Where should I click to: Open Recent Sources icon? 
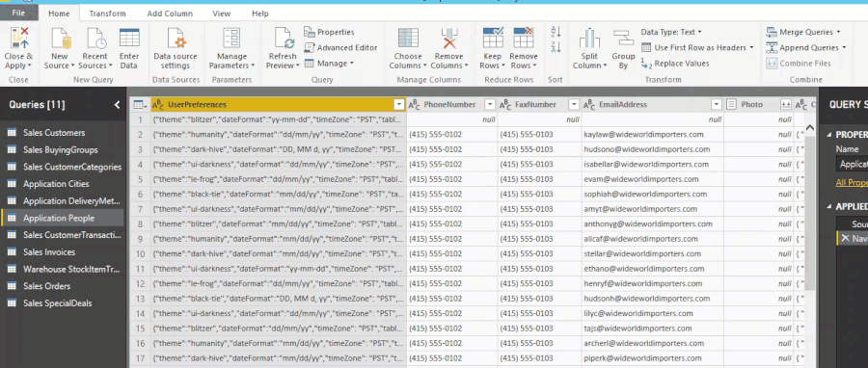pos(95,38)
